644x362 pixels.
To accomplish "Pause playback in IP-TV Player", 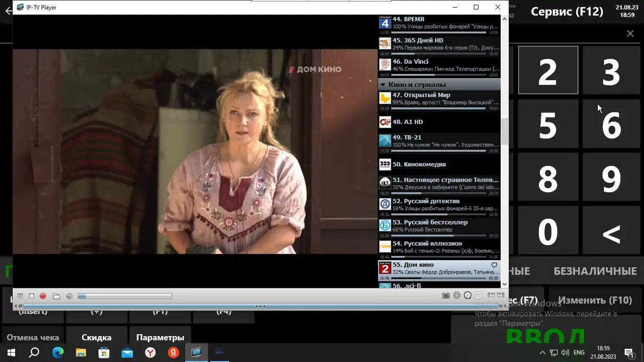I will pyautogui.click(x=20, y=296).
